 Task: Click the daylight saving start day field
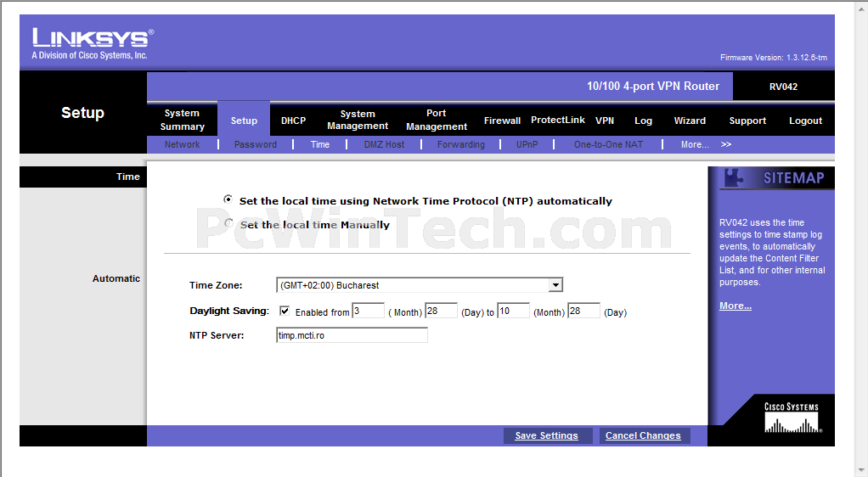coord(441,311)
